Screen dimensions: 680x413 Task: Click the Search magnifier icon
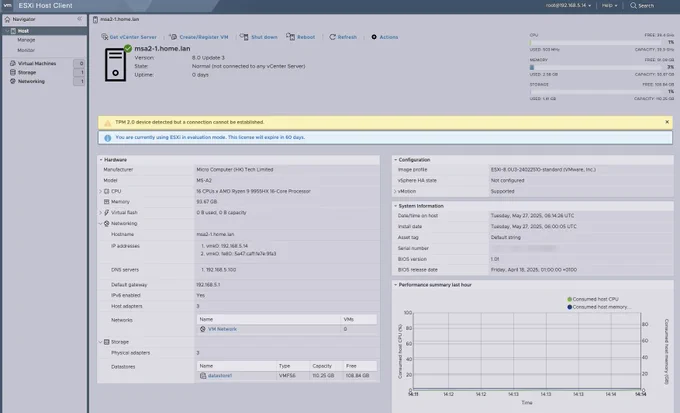pyautogui.click(x=633, y=6)
